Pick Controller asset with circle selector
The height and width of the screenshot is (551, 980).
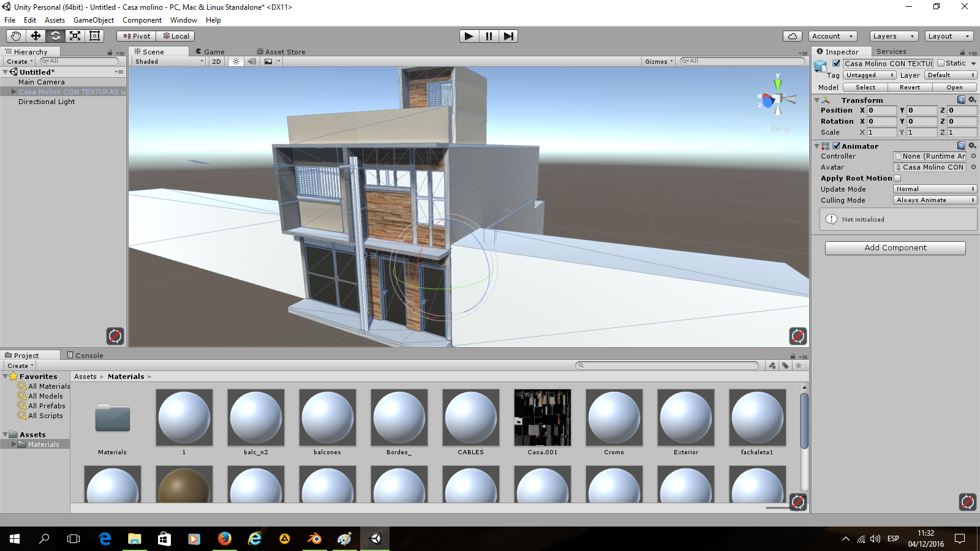(973, 156)
